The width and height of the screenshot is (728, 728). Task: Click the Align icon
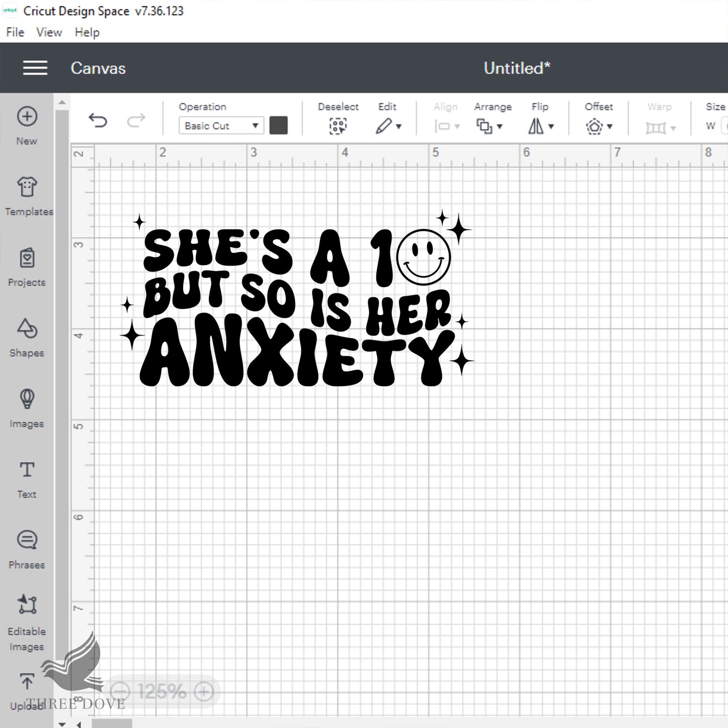pyautogui.click(x=442, y=126)
